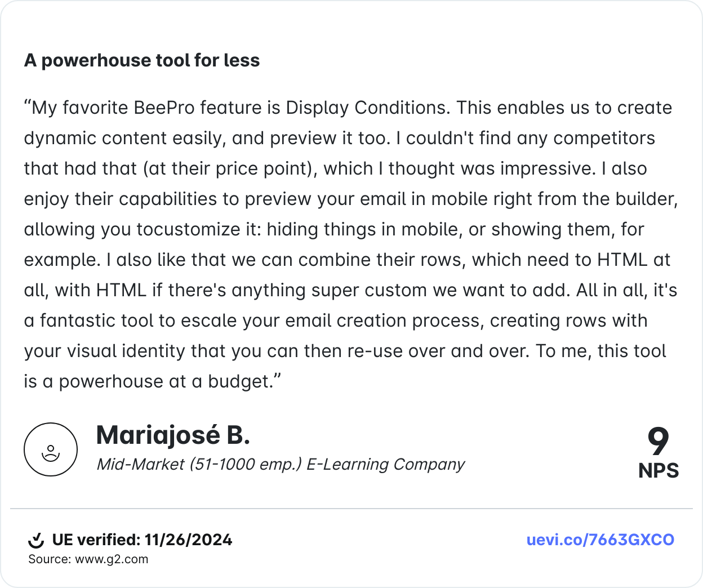The image size is (703, 588).
Task: Click the word "tocustomize" in the review
Action: click(198, 229)
